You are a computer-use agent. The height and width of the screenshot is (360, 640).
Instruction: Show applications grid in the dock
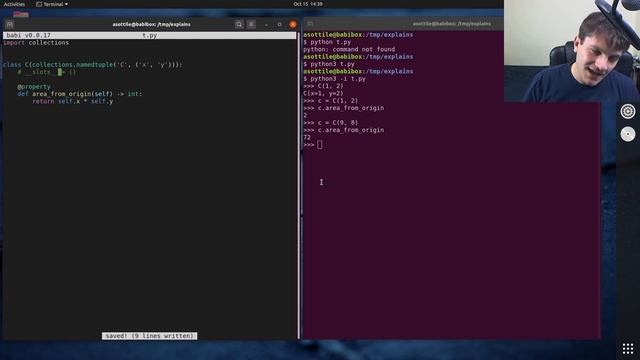(x=628, y=349)
